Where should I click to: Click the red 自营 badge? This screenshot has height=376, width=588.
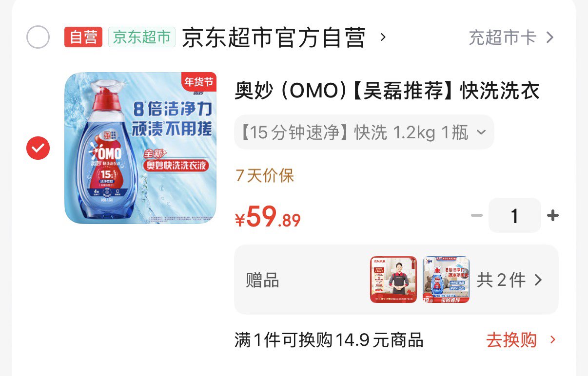click(x=83, y=37)
